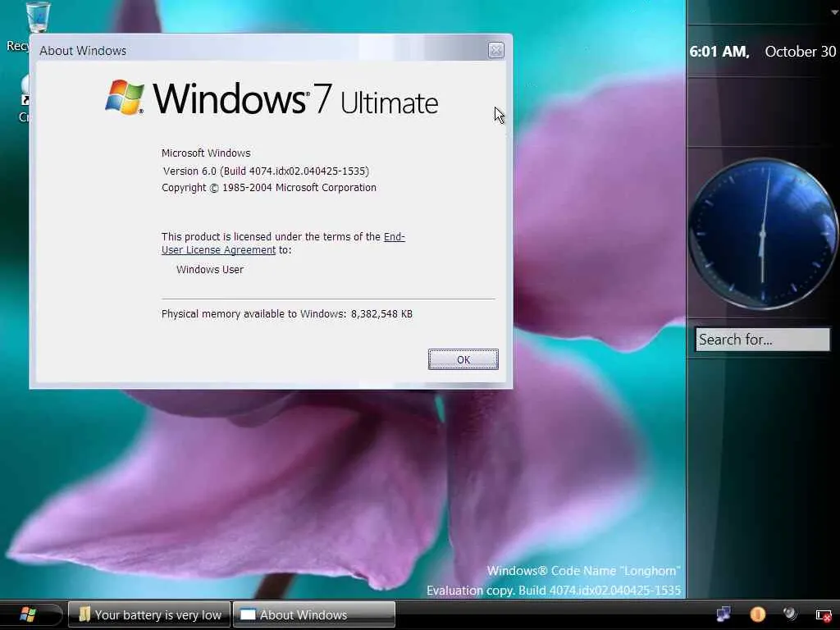Select the About Windows taskbar button
Screen dimensions: 840x630
coord(314,614)
